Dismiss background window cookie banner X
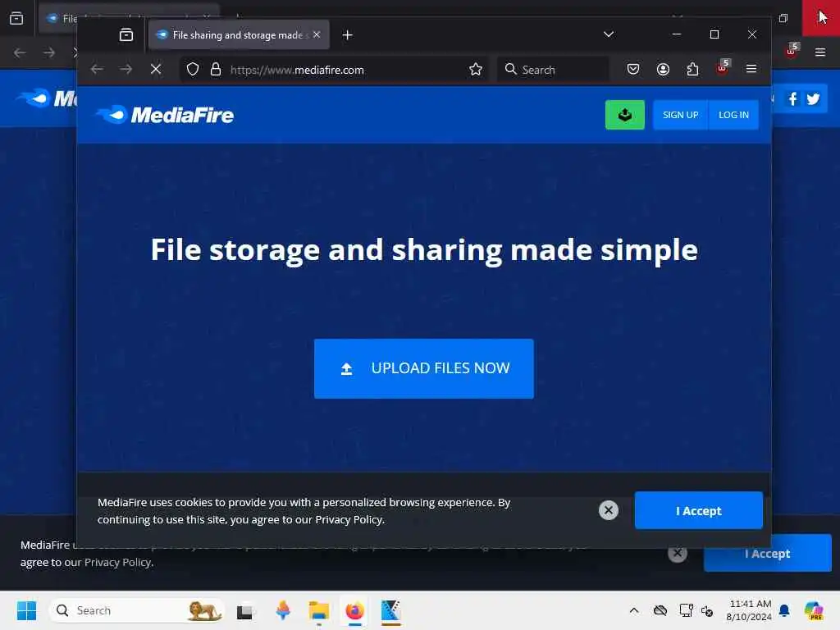This screenshot has width=840, height=630. (x=677, y=552)
